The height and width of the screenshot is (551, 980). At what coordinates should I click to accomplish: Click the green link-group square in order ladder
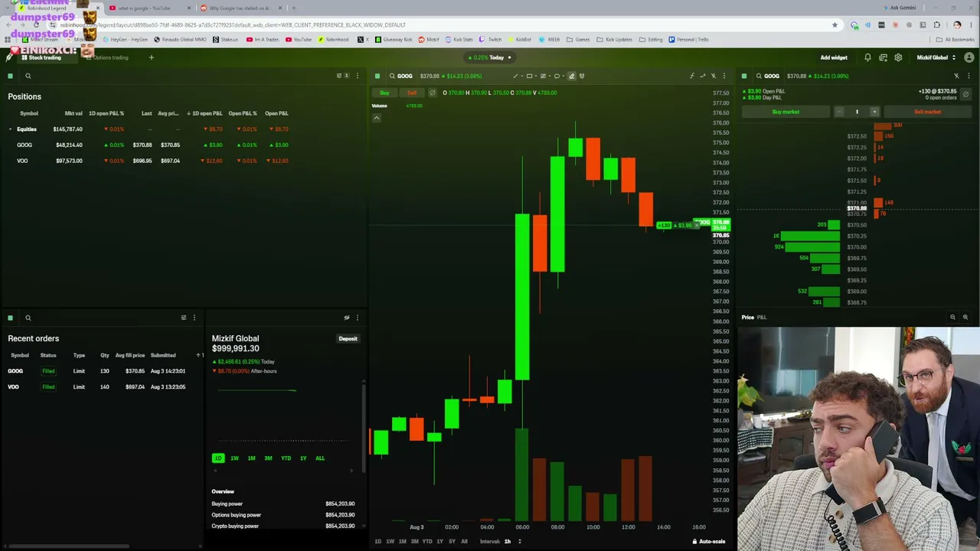click(x=744, y=76)
